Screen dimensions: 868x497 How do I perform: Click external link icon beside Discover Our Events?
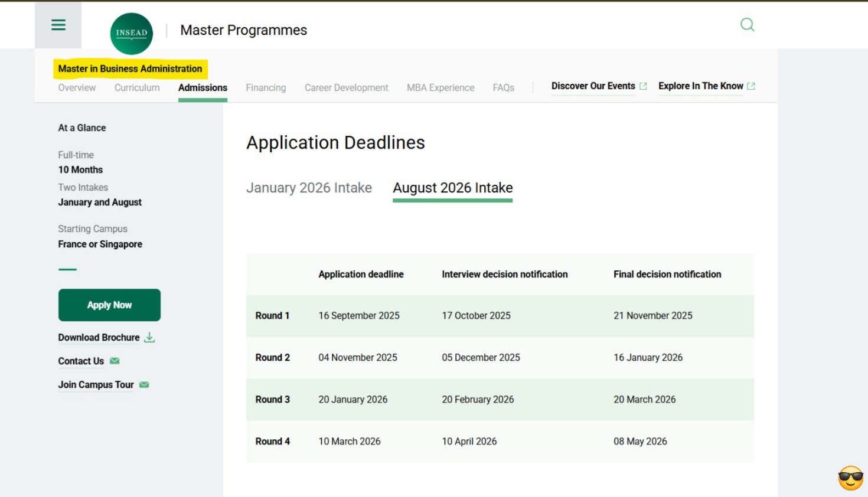point(643,86)
